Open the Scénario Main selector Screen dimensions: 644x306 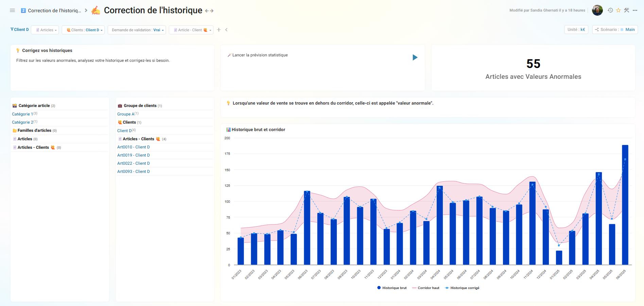point(615,30)
